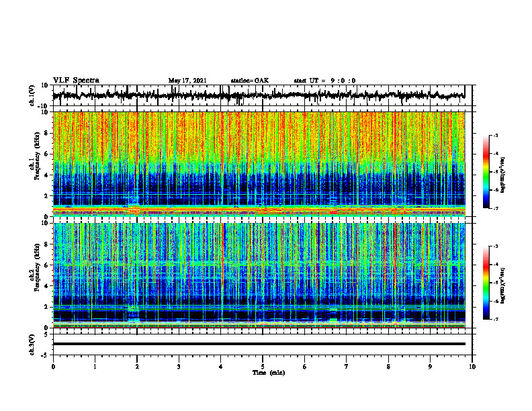Click the ch.2 "Frequency (kHz)" axis label
This screenshot has height=411, width=532.
[37, 267]
